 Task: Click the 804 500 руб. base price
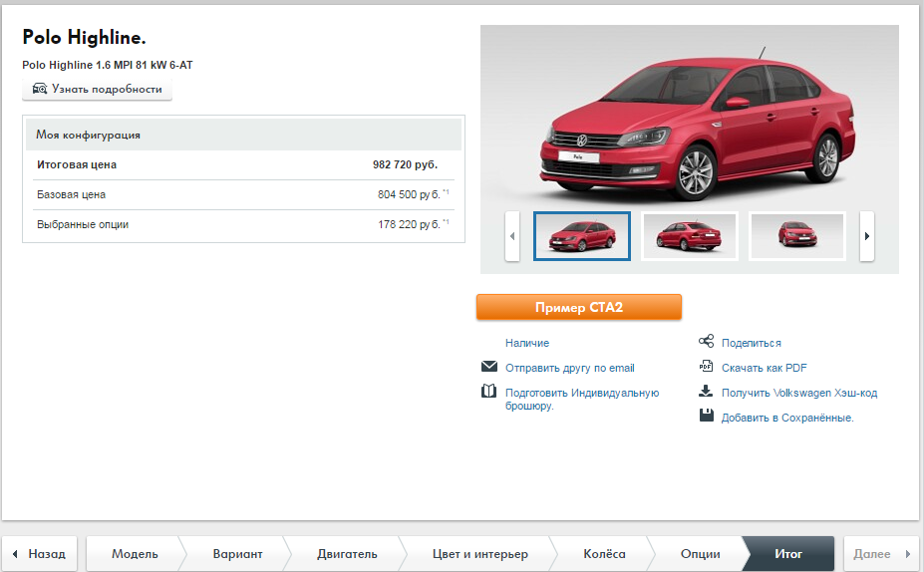pos(409,194)
